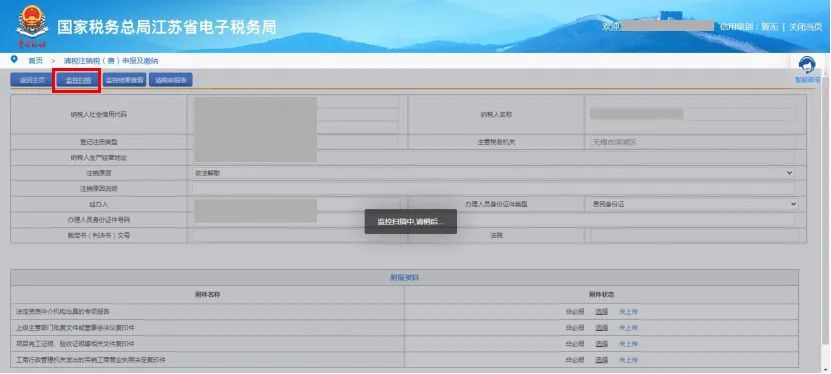Click 未上传 status for 项目完工证明 row
The height and width of the screenshot is (374, 831).
pyautogui.click(x=629, y=344)
